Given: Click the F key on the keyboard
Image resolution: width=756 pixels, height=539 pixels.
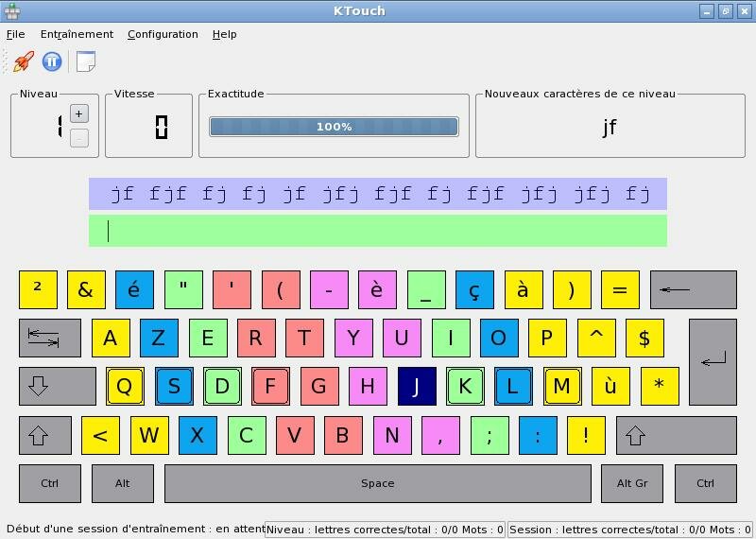Looking at the screenshot, I should coord(270,386).
